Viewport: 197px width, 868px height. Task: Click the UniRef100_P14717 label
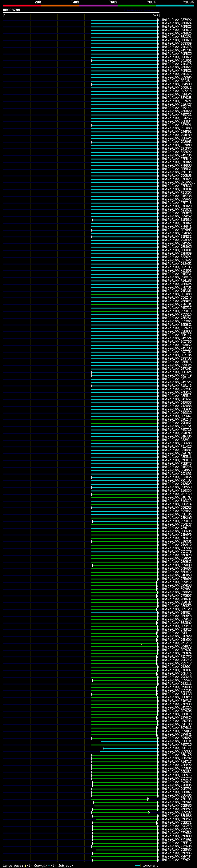(x=177, y=761)
